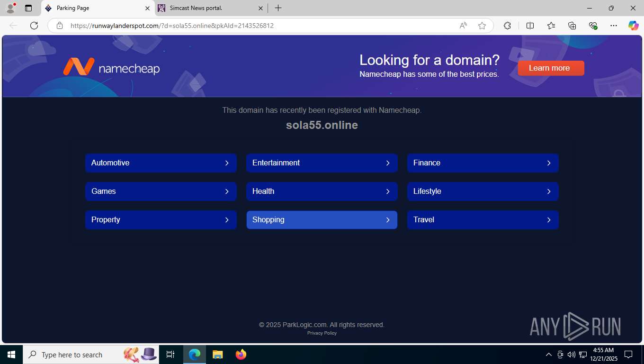The height and width of the screenshot is (364, 644).
Task: Click the sola55.online domain name text
Action: point(322,125)
